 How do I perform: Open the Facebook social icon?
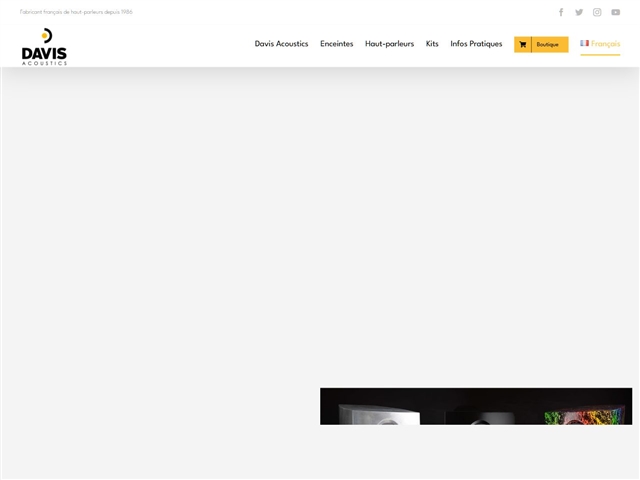coord(561,12)
